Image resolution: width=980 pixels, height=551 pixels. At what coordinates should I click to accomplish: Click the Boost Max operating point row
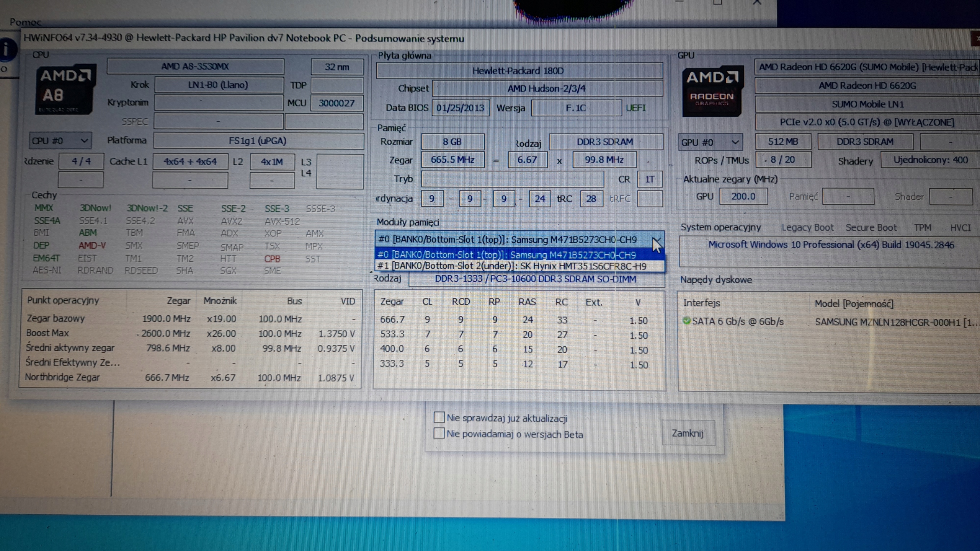point(191,333)
